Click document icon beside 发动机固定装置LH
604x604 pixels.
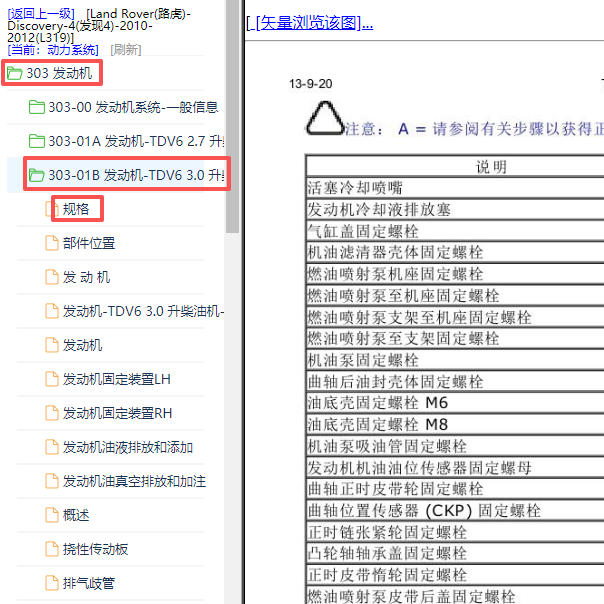[52, 379]
